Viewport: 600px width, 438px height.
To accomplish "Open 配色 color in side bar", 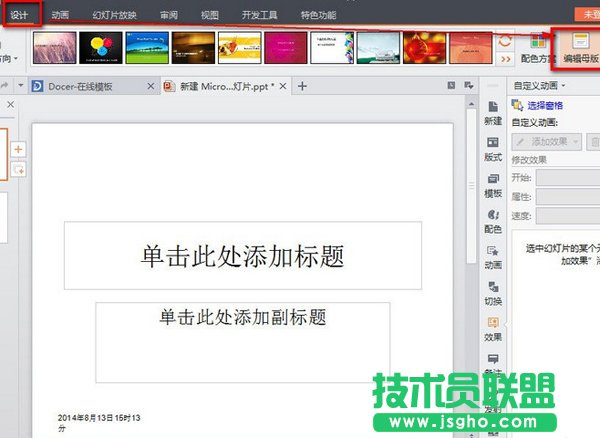I will point(493,221).
